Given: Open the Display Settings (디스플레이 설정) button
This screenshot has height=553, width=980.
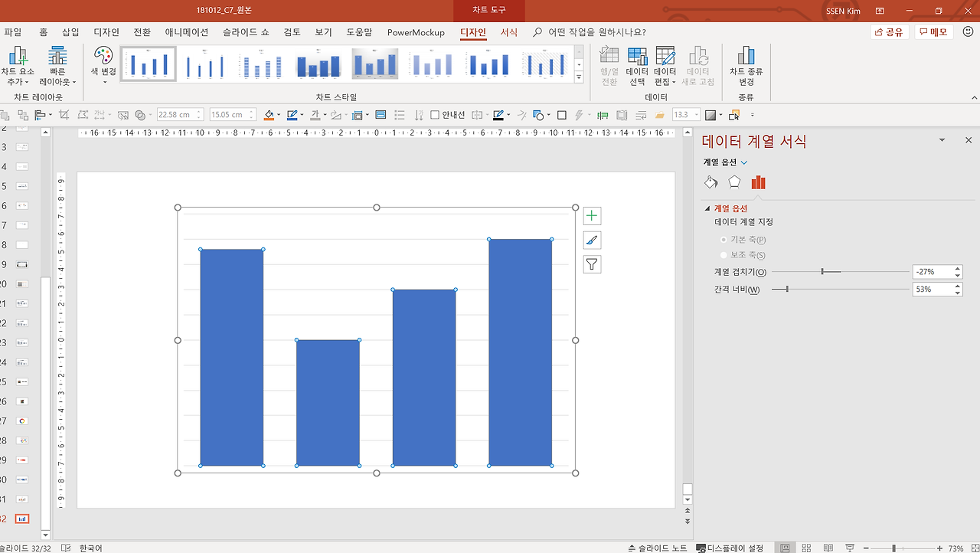Looking at the screenshot, I should coord(730,548).
